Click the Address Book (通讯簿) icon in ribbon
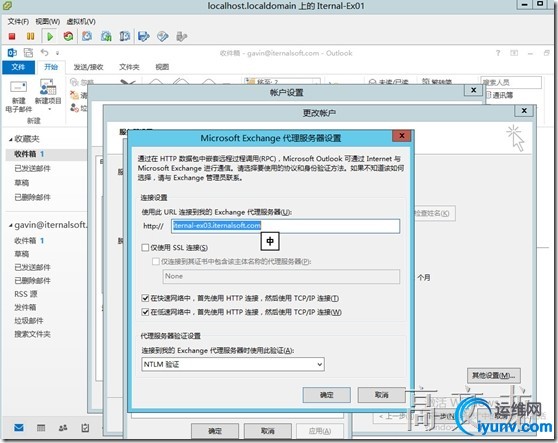Image resolution: width=558 pixels, height=443 pixels. pyautogui.click(x=500, y=95)
